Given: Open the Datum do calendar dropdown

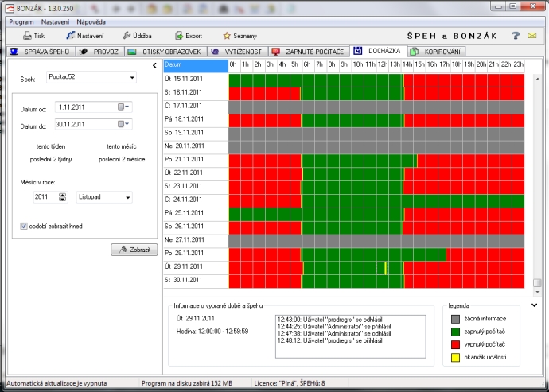Looking at the screenshot, I should (x=123, y=124).
